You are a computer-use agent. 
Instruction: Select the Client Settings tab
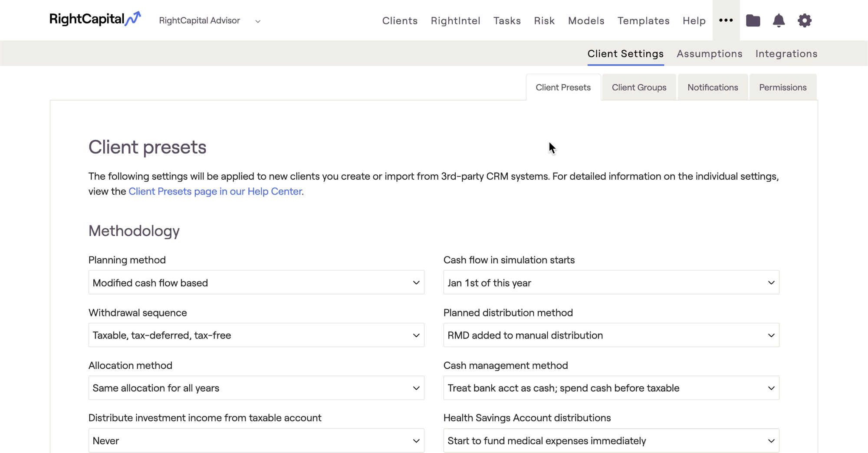click(x=625, y=54)
